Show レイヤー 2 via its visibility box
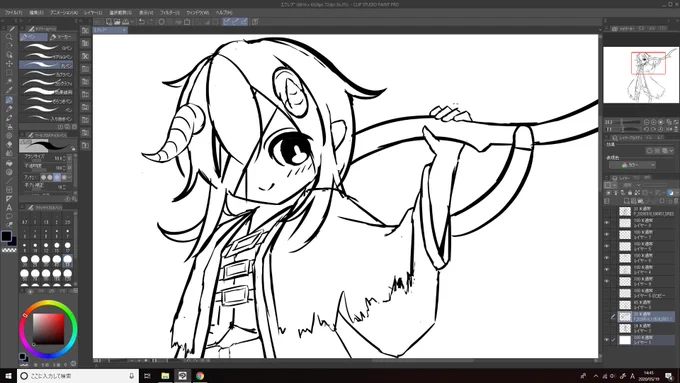This screenshot has width=680, height=383. (607, 328)
